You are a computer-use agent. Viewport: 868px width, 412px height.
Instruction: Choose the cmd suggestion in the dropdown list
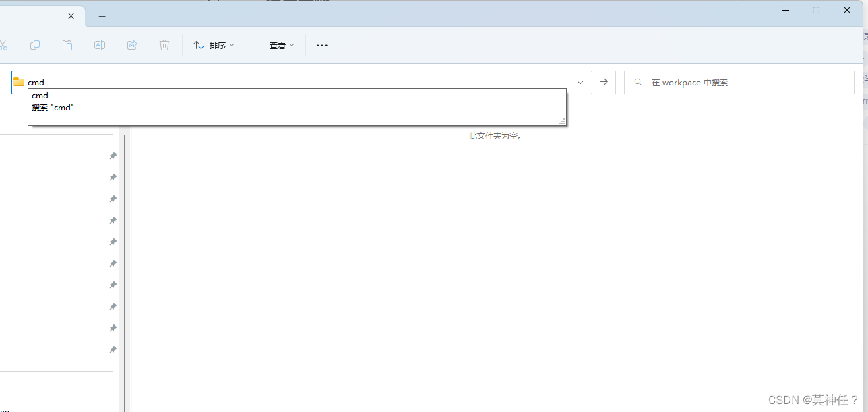tap(40, 95)
